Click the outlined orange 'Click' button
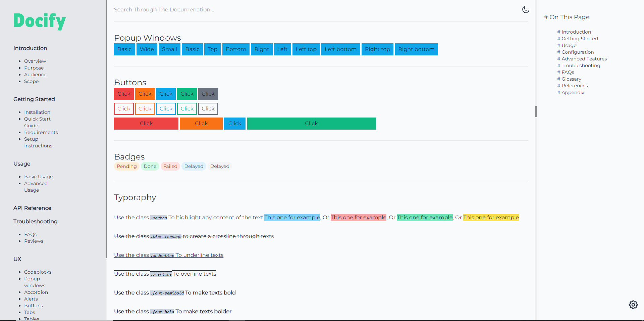Screen dimensions: 644x321 point(145,108)
